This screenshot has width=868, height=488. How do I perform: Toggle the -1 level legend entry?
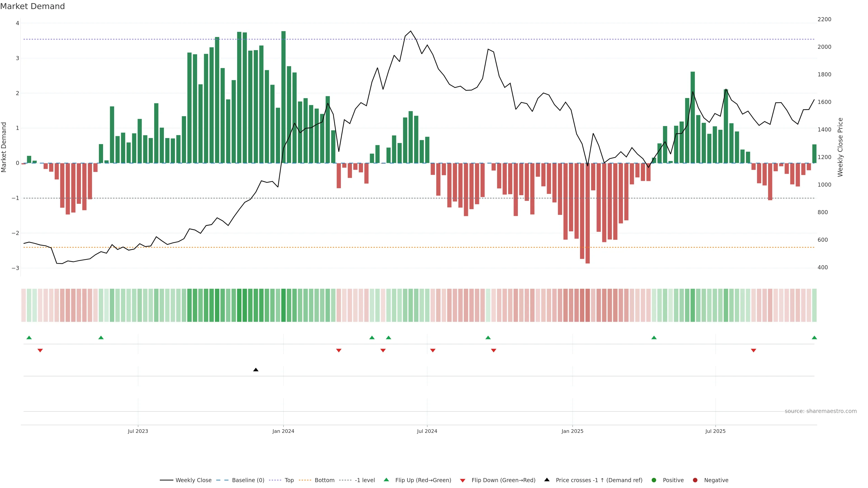365,480
